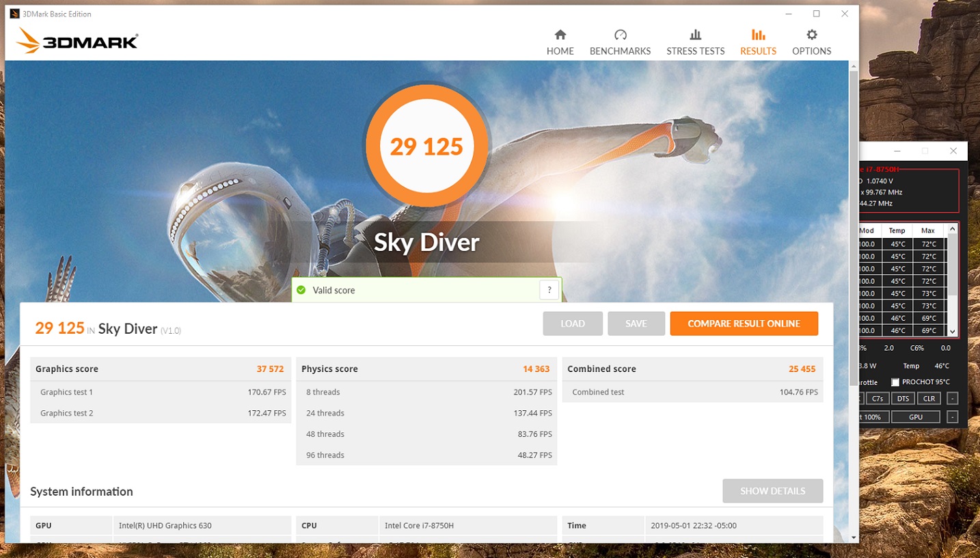Select the RESULTS navigation item

click(758, 42)
